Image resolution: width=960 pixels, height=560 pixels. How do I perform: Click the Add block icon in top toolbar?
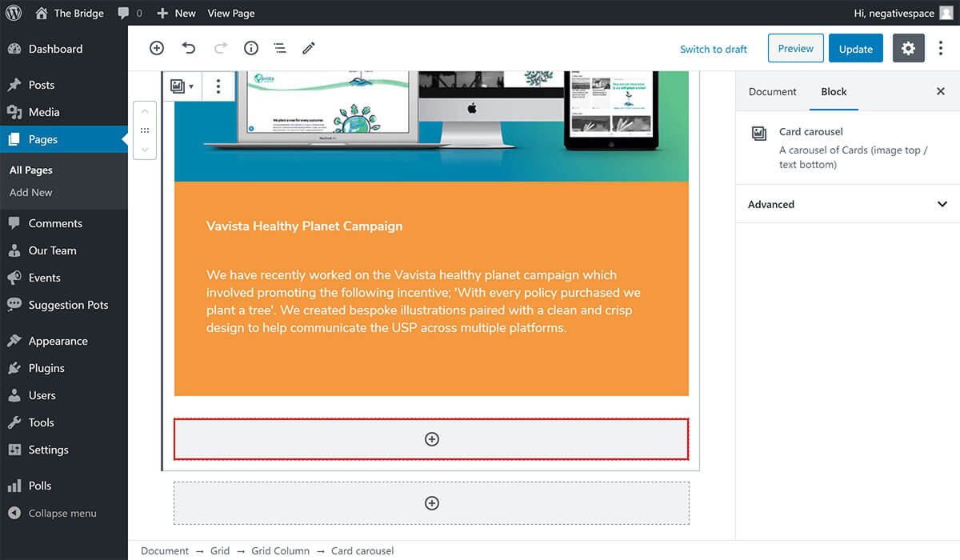point(157,48)
